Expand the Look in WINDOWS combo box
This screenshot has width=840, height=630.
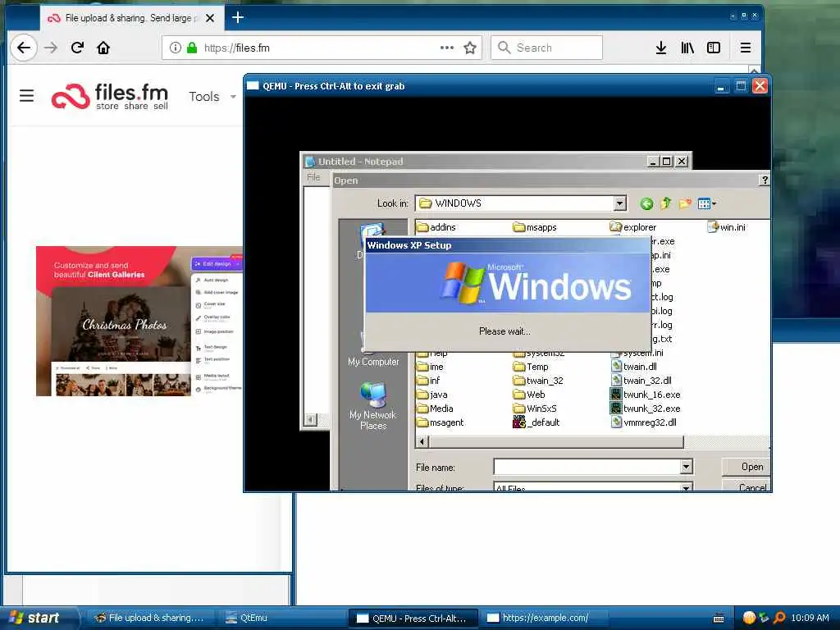point(620,203)
